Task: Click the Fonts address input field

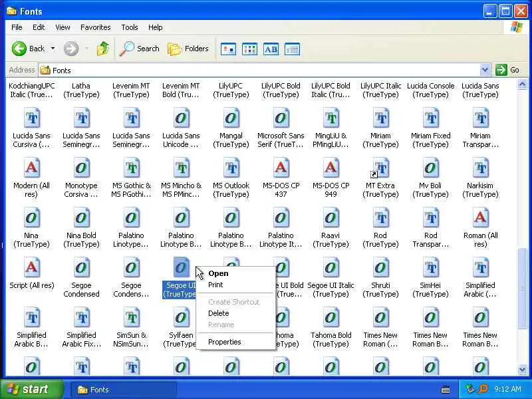Action: click(259, 70)
